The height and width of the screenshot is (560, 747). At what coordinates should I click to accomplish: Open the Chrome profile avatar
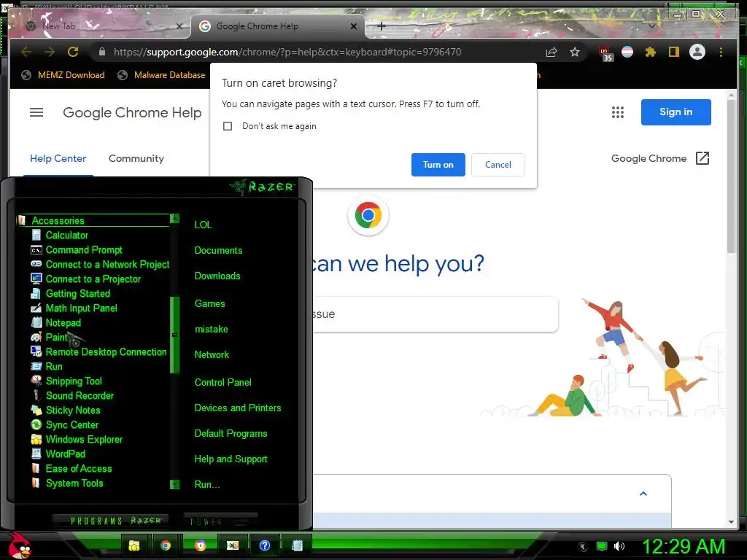click(x=697, y=52)
